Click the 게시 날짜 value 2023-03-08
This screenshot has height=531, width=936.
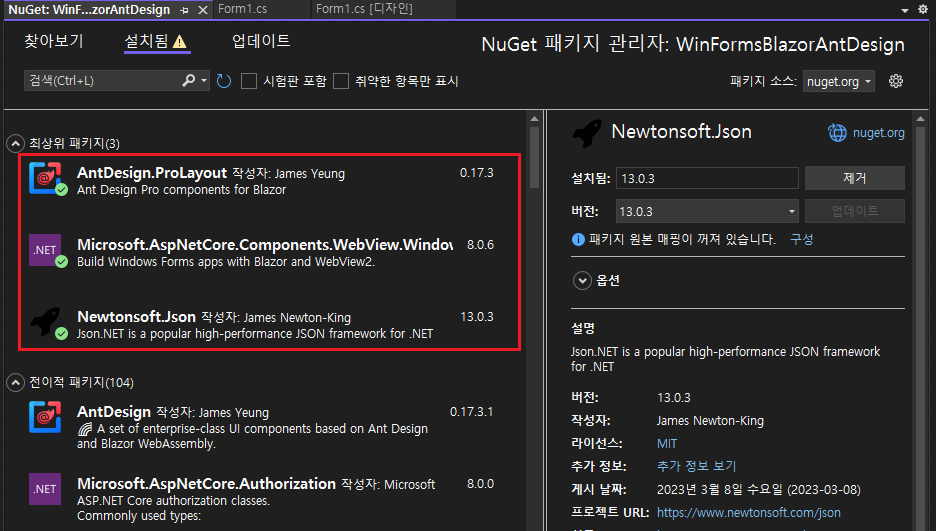(x=759, y=490)
